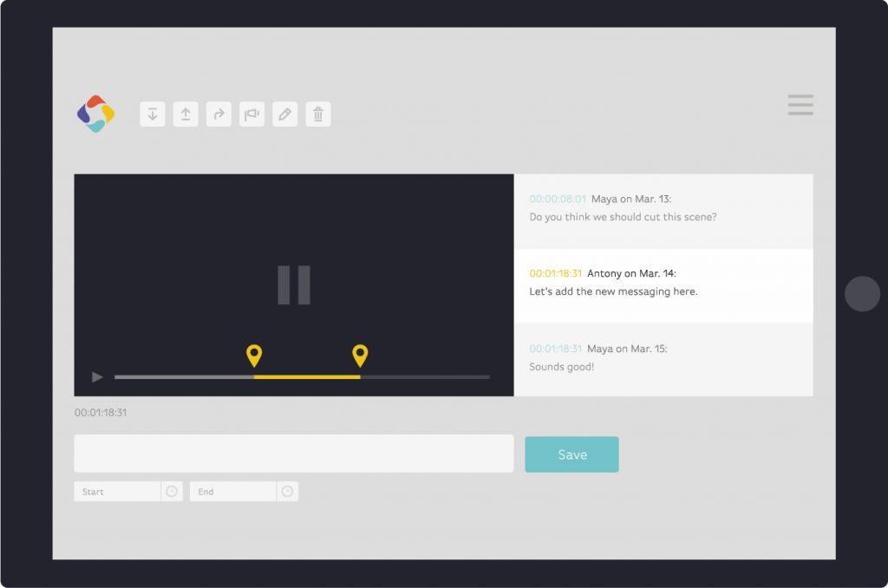Click the second yellow timeline pin
This screenshot has width=888, height=588.
[360, 356]
